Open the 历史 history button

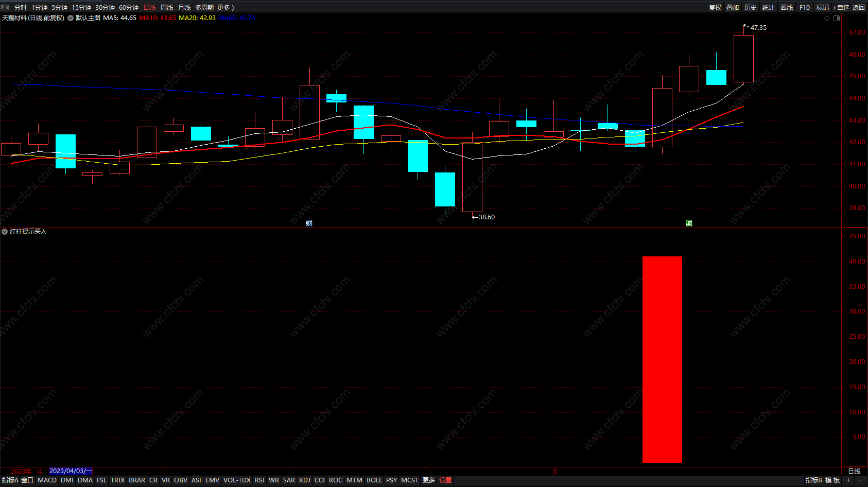pyautogui.click(x=751, y=8)
